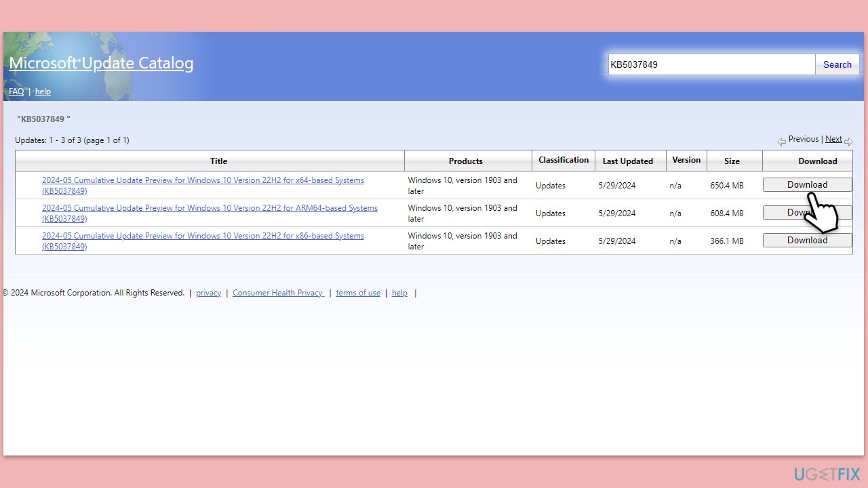
Task: Open the privacy link in the footer
Action: [209, 293]
